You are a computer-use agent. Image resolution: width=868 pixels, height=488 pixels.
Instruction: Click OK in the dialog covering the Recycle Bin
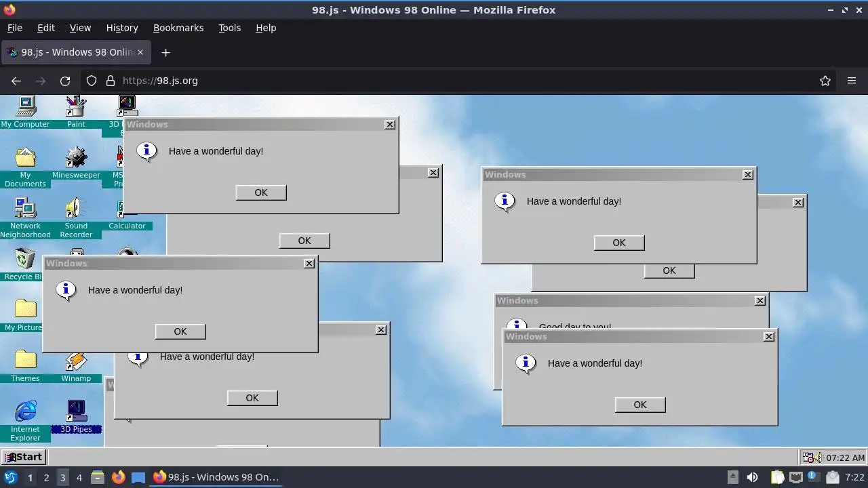180,331
